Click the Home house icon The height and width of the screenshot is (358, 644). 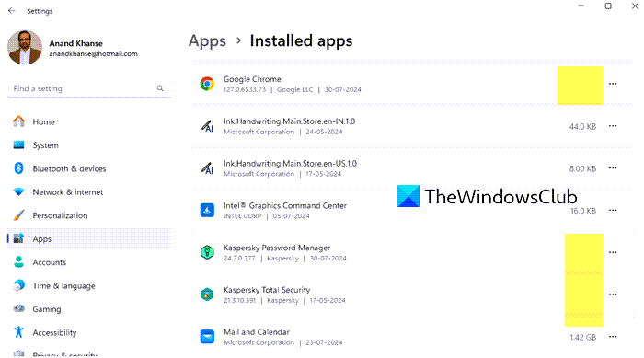(19, 121)
